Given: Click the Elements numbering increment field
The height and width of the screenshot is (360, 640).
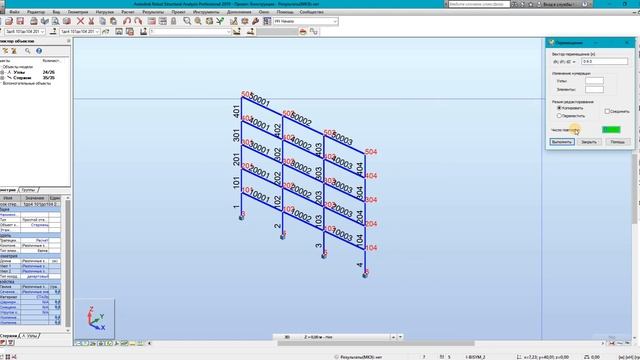Looking at the screenshot, I should pos(594,89).
